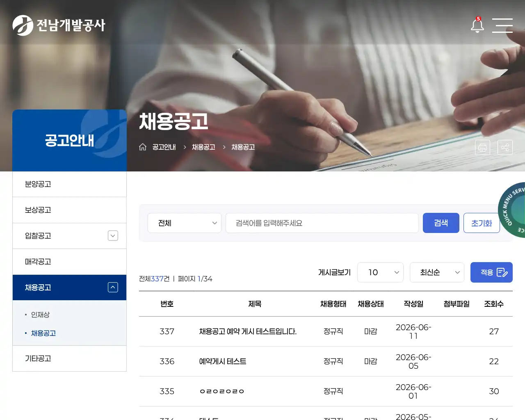Expand the 입찰공고 submenu arrow

[x=113, y=236]
